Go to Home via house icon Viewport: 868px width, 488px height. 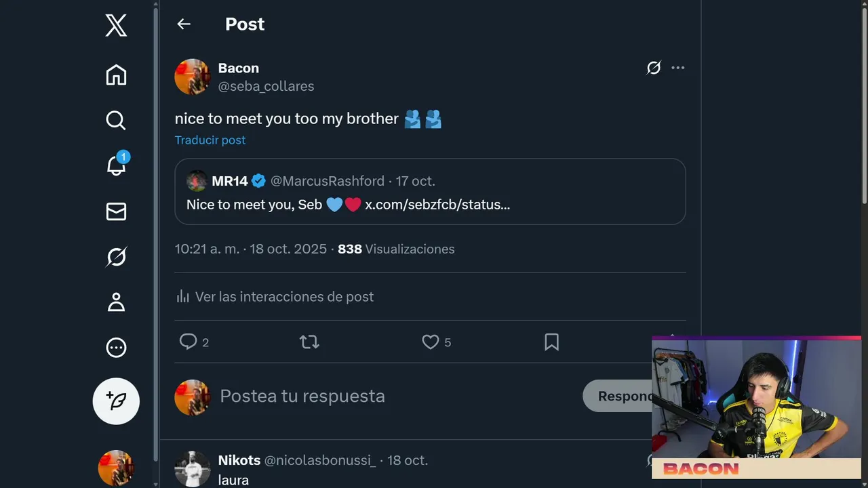coord(116,75)
